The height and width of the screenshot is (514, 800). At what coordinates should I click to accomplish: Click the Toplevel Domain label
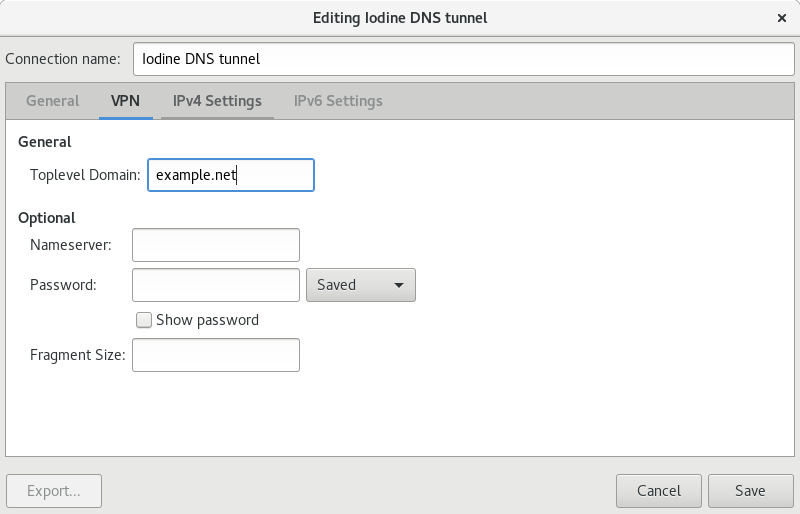click(85, 175)
